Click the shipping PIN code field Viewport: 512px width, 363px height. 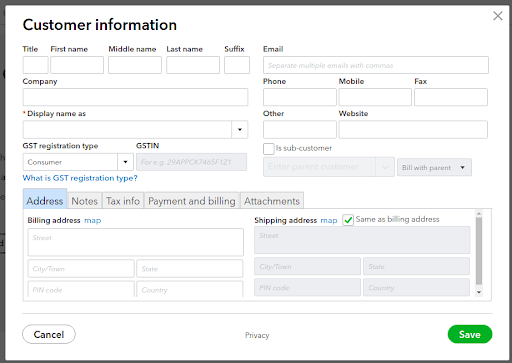tap(307, 287)
